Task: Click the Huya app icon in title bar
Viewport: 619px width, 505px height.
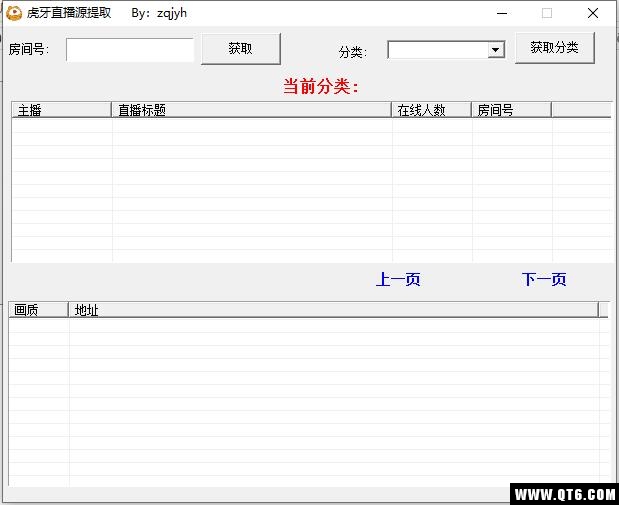Action: (14, 13)
